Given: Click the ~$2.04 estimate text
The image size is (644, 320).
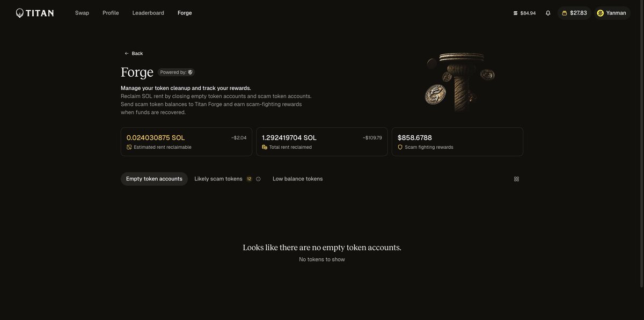Looking at the screenshot, I should click(239, 137).
